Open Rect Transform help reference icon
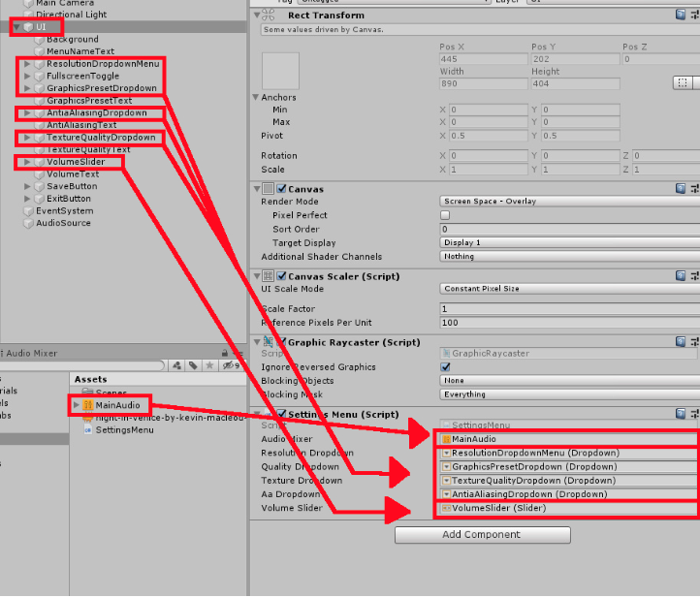The image size is (700, 598). (681, 16)
